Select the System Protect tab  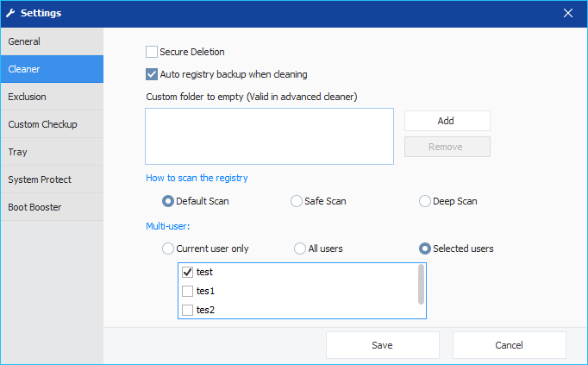(x=52, y=179)
